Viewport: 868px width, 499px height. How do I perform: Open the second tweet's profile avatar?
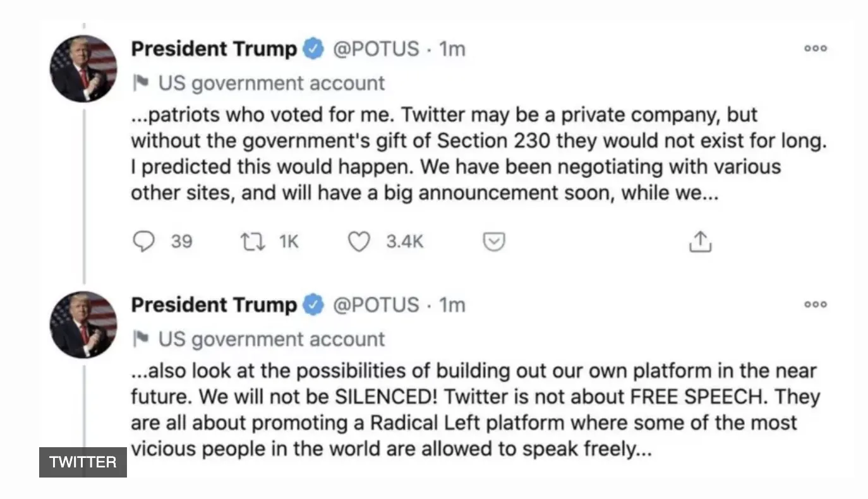(83, 325)
